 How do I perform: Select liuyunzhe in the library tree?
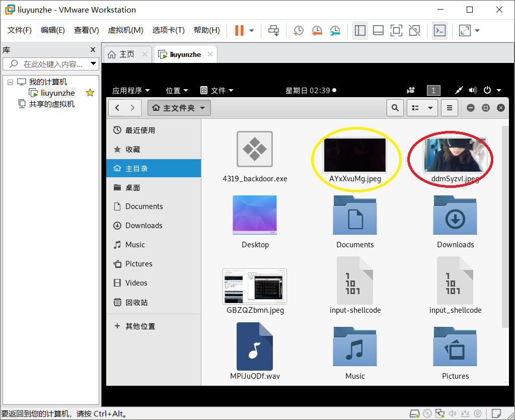pyautogui.click(x=57, y=93)
